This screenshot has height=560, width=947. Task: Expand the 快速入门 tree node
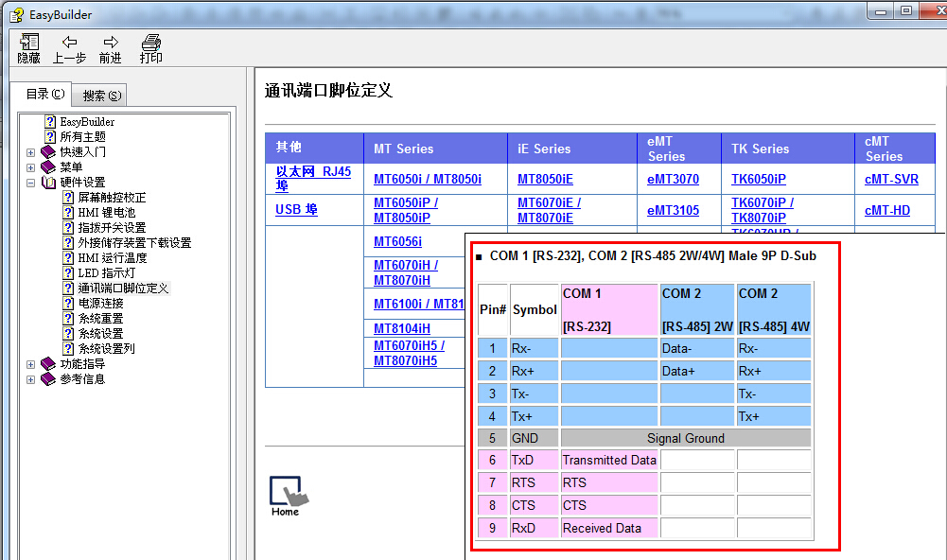(31, 152)
